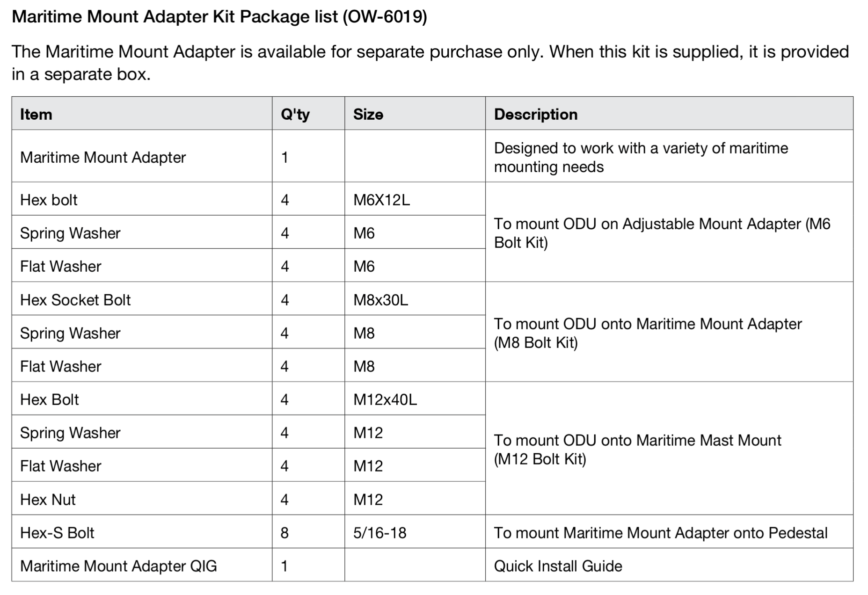Screen dimensions: 868x595
Task: Select the Hex-S Bolt item cell
Action: [x=142, y=532]
